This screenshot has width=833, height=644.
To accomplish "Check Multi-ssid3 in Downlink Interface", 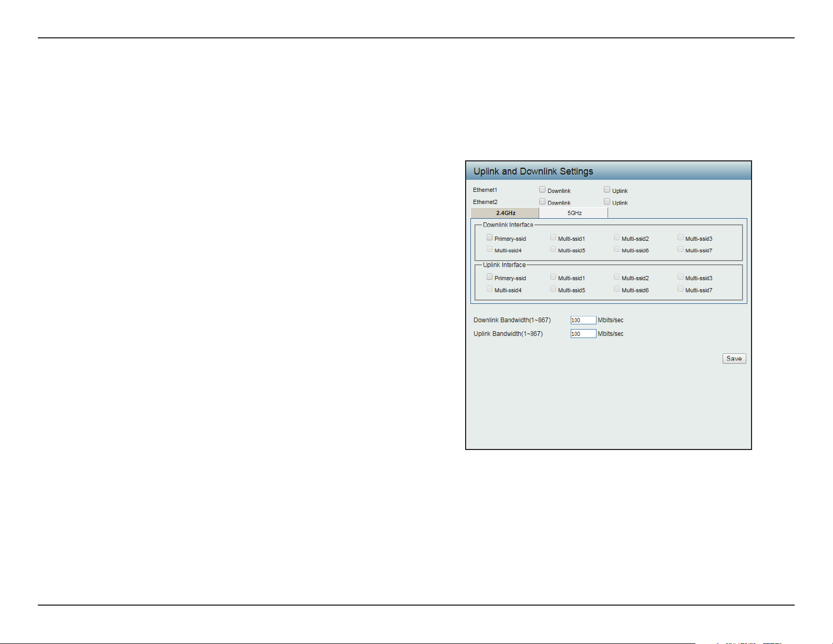I will point(680,237).
